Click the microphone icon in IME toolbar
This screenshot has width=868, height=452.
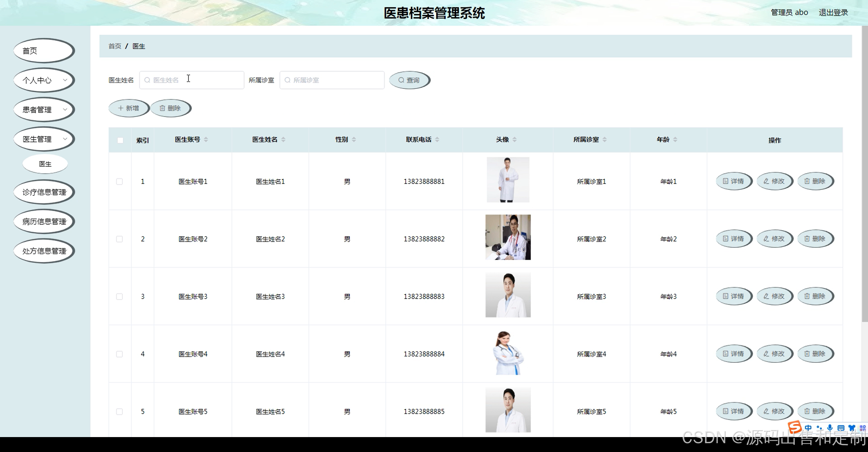coord(830,428)
